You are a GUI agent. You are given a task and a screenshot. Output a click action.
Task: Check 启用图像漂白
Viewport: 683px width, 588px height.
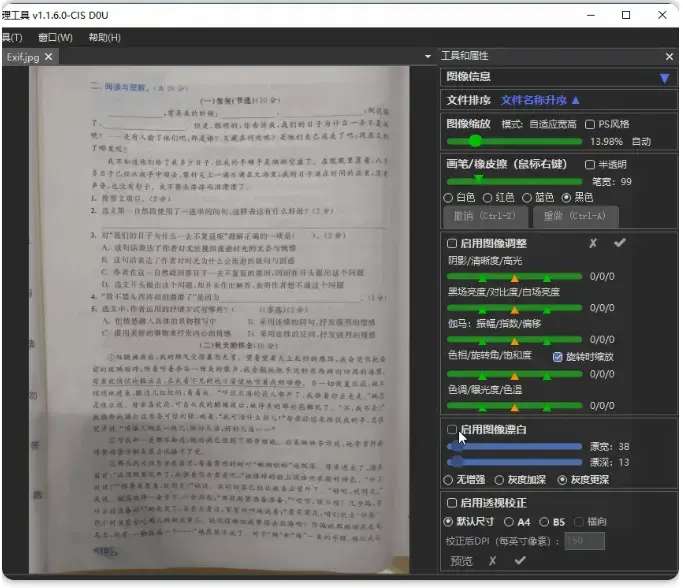tap(452, 429)
